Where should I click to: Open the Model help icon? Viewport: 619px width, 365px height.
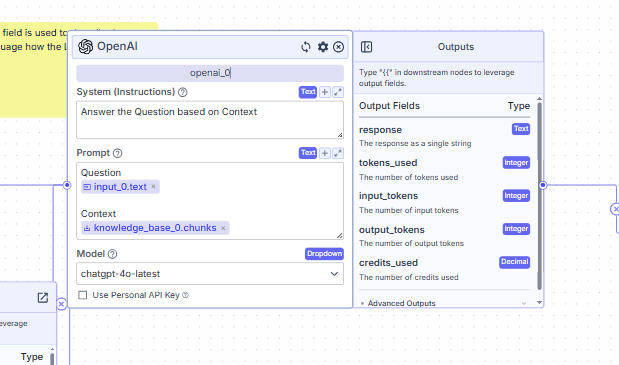113,254
